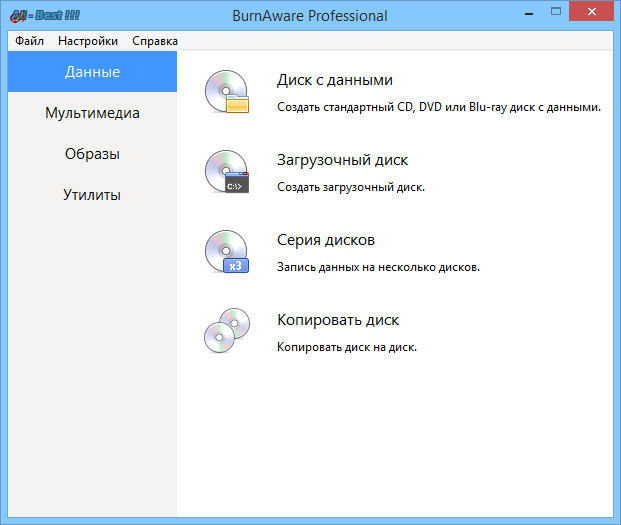621x525 pixels.
Task: Open the Диск с данными project title
Action: pyautogui.click(x=335, y=80)
